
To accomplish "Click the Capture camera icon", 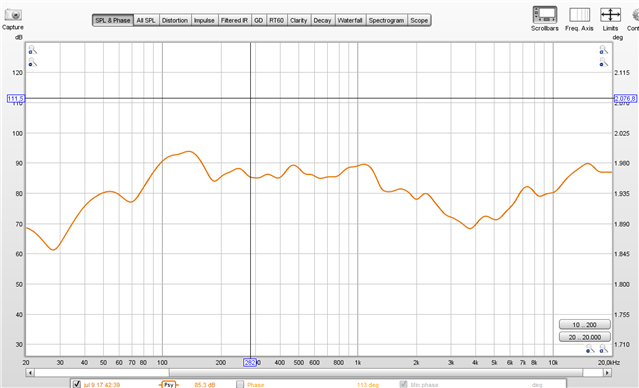I will (x=13, y=15).
